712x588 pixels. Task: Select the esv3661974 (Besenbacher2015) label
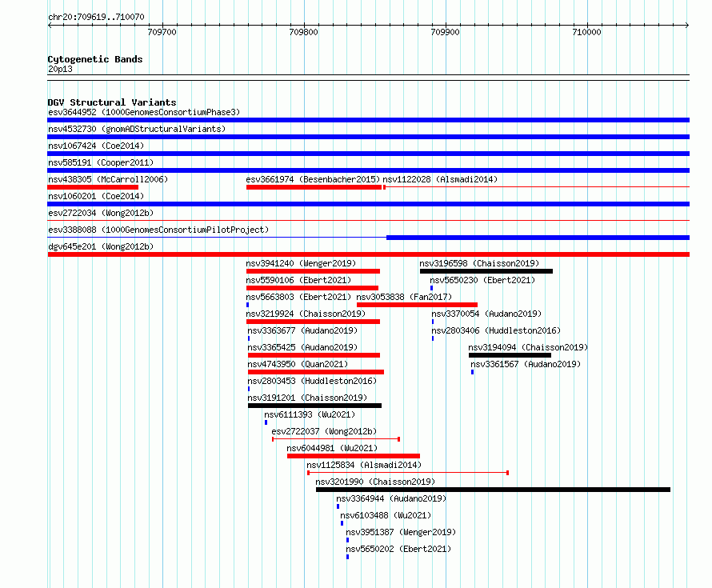coord(313,179)
